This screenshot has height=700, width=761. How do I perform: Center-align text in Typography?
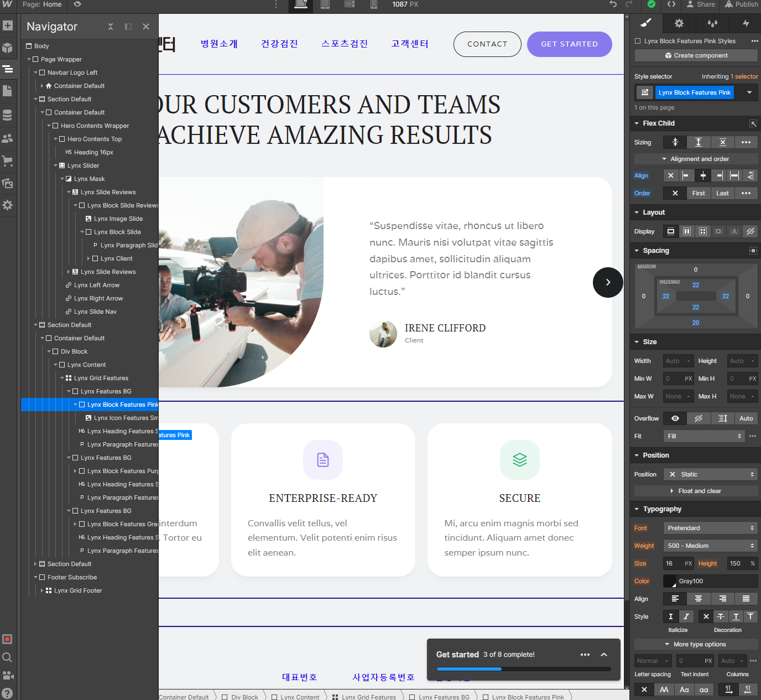[699, 599]
